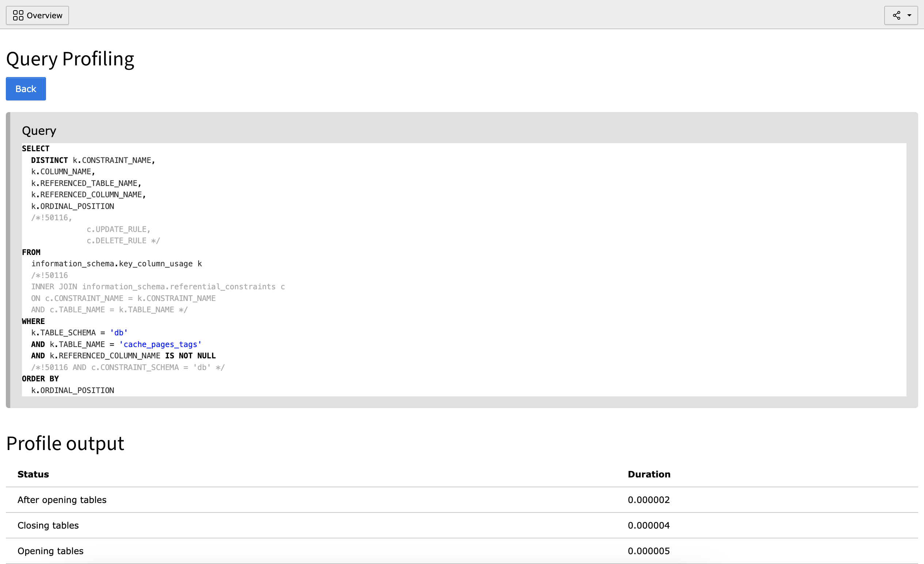Click the SELECT keyword in the query text
This screenshot has height=564, width=924.
tap(35, 149)
